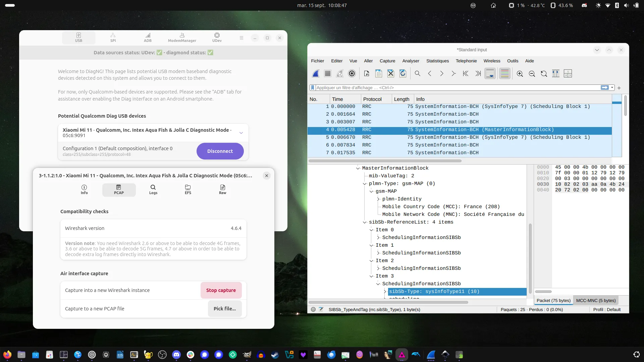Click the packet list horizontal scrollbar
Viewport: 644px width, 362px height.
click(385, 161)
